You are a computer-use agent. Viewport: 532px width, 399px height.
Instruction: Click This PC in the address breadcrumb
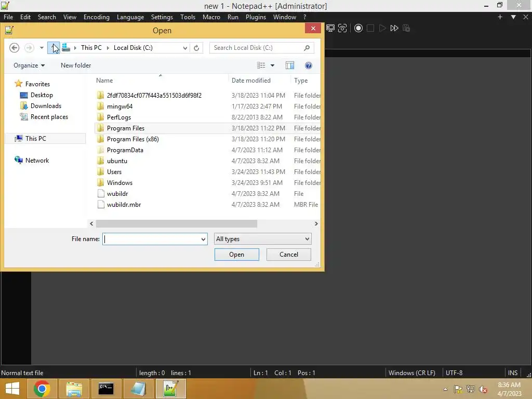(91, 48)
